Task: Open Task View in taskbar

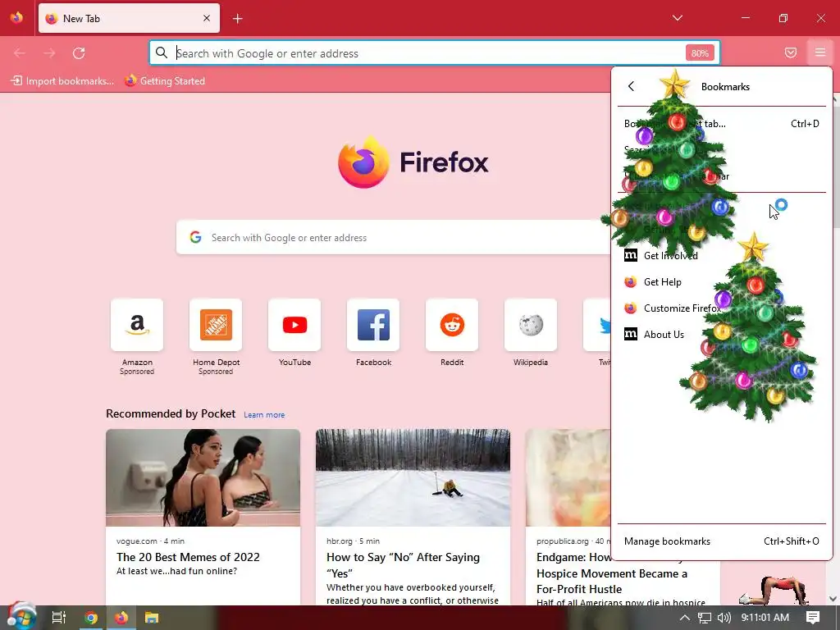Action: click(59, 618)
